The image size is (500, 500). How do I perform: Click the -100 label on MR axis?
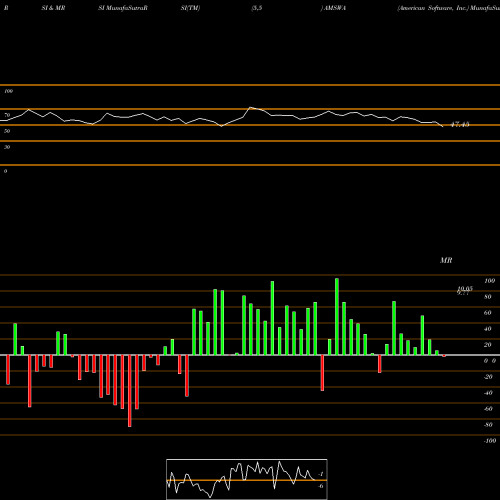tap(490, 441)
